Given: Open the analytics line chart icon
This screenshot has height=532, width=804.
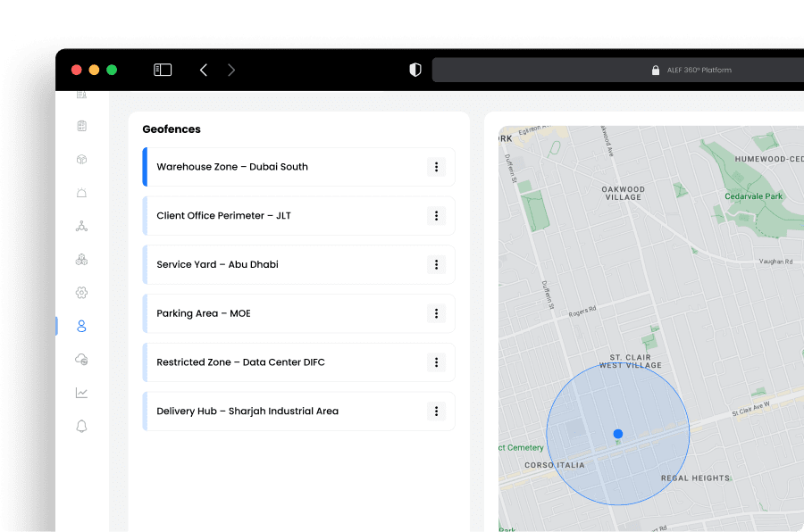Looking at the screenshot, I should [81, 393].
